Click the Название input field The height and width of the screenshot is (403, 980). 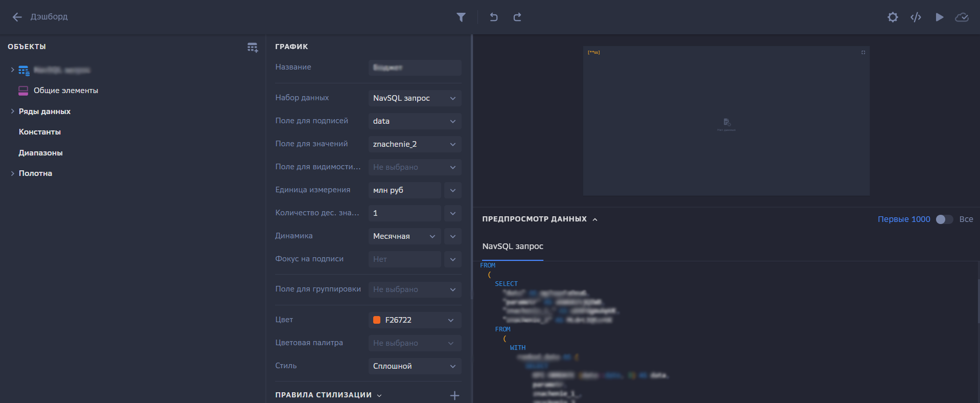tap(414, 68)
